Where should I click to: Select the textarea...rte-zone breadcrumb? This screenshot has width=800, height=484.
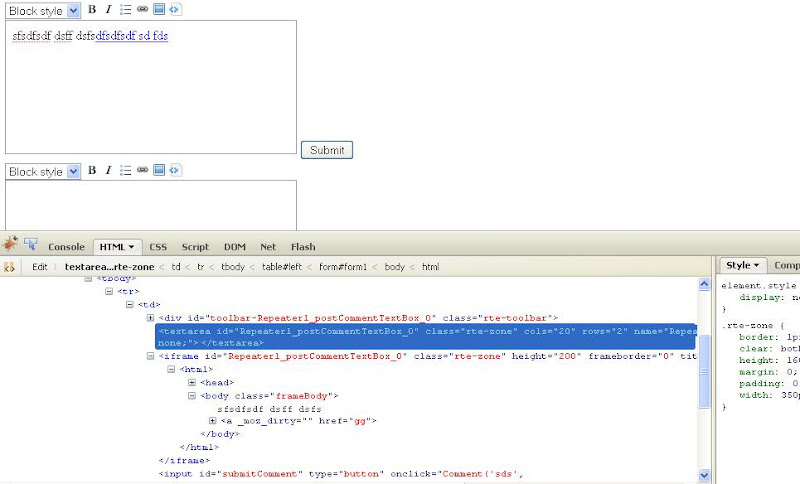pos(109,267)
